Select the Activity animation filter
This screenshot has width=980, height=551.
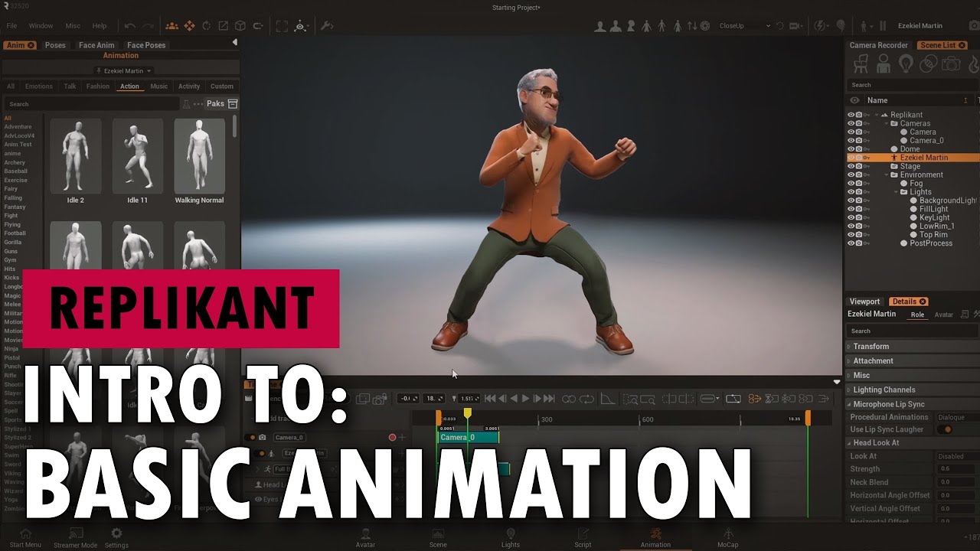(x=189, y=86)
